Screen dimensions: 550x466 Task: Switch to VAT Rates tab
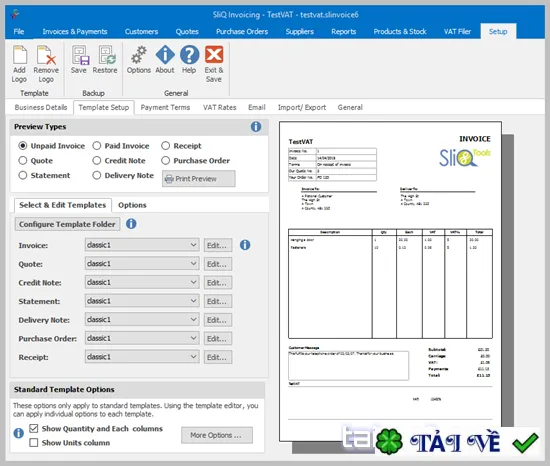[220, 107]
